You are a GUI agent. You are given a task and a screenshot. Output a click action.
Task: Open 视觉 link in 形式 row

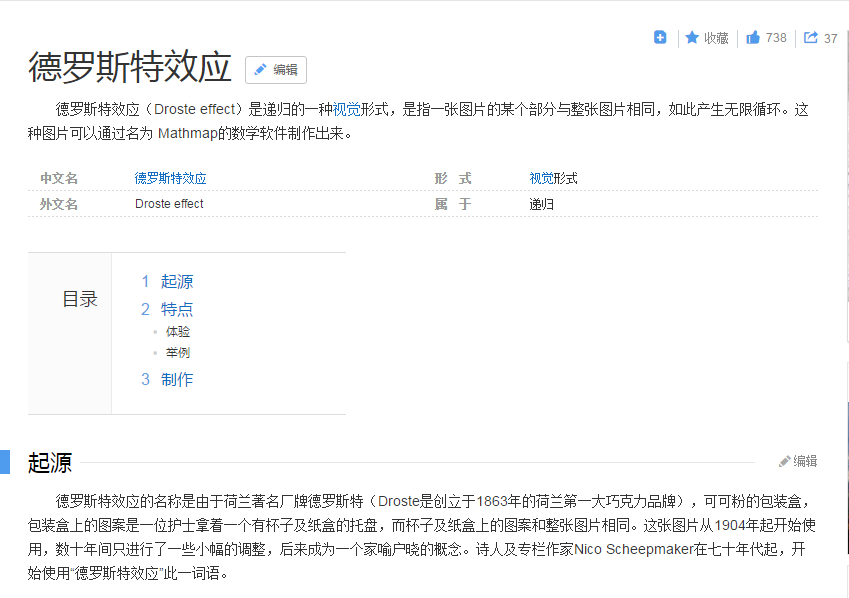[541, 178]
